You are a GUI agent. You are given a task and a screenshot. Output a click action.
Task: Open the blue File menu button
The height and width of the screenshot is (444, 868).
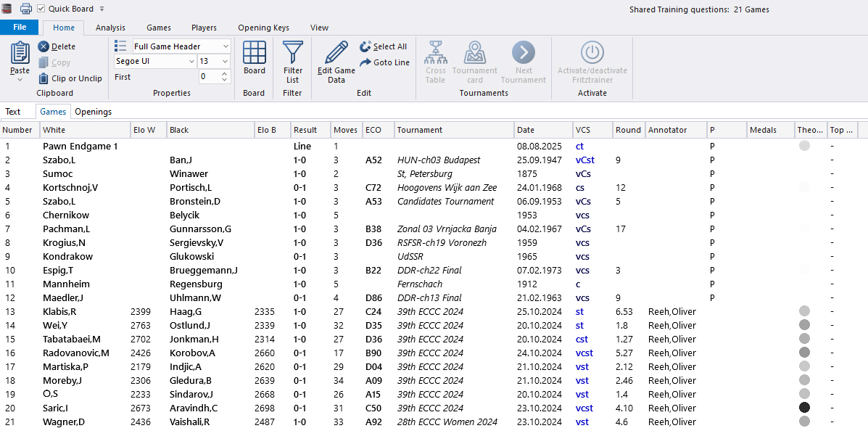click(x=20, y=28)
